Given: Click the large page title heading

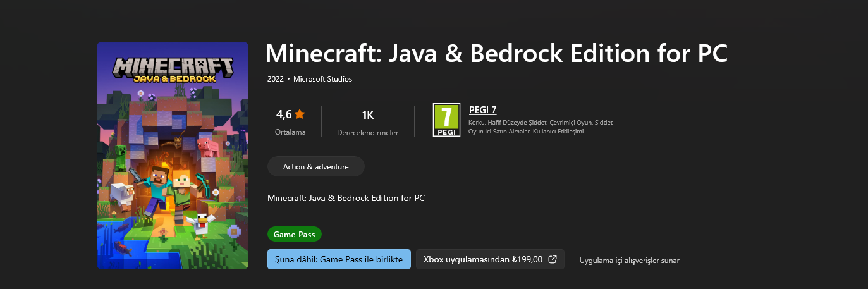Looking at the screenshot, I should [x=496, y=54].
